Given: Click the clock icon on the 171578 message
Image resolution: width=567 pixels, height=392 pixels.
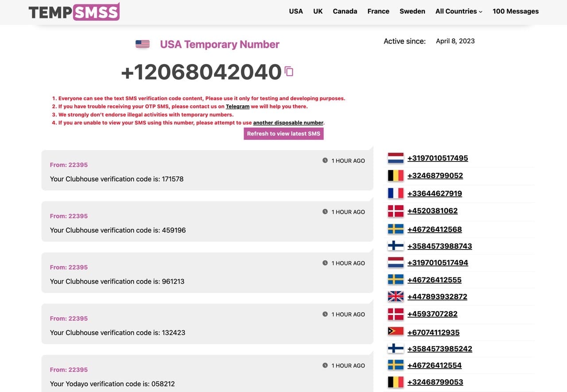Looking at the screenshot, I should point(325,161).
